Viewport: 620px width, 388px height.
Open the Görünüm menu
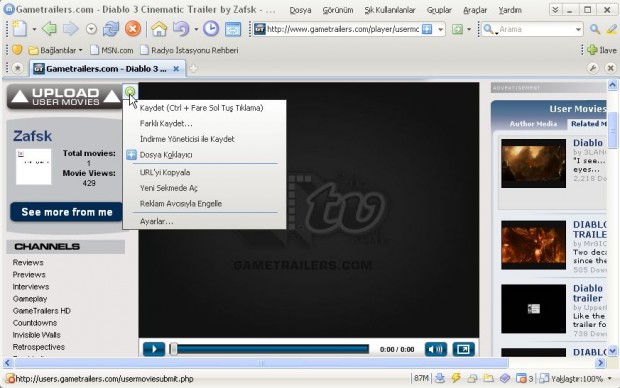coord(338,10)
